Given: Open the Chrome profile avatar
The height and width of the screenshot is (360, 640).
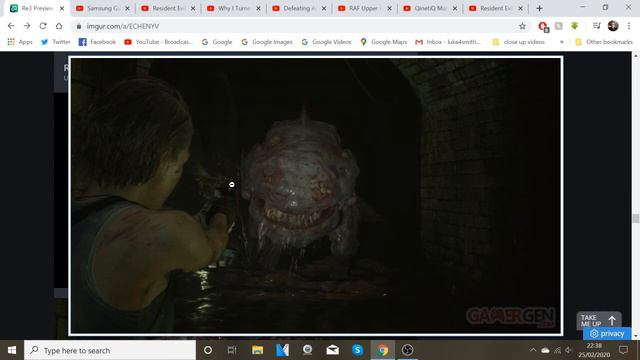Looking at the screenshot, I should point(613,26).
